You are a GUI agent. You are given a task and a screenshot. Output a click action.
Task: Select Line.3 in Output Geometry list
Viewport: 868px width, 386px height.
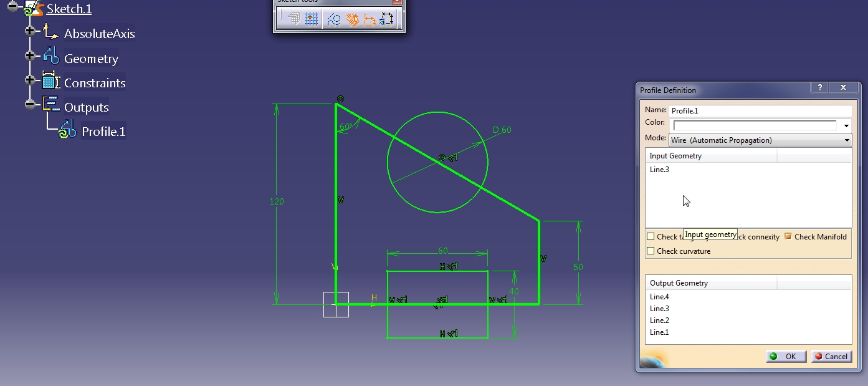659,309
